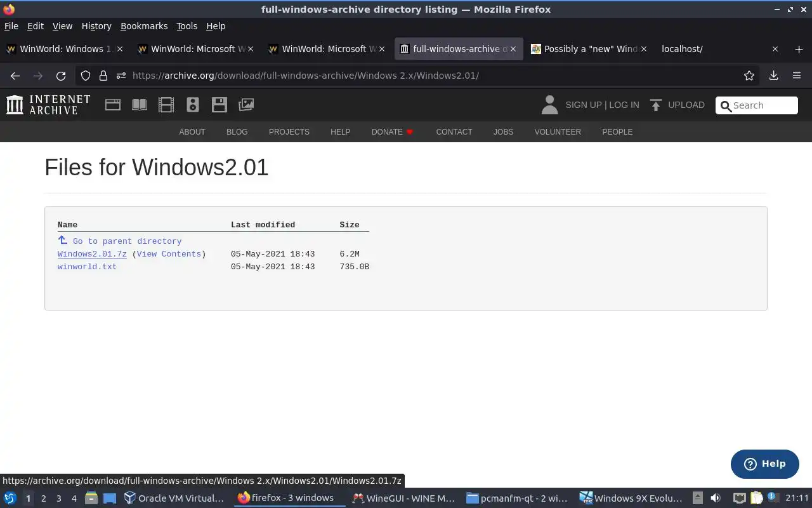Click the blue Help button
812x508 pixels.
click(764, 464)
